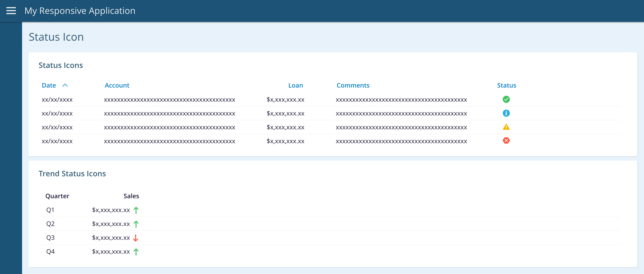Click the green up arrow for Q4
644x274 pixels.
[136, 252]
